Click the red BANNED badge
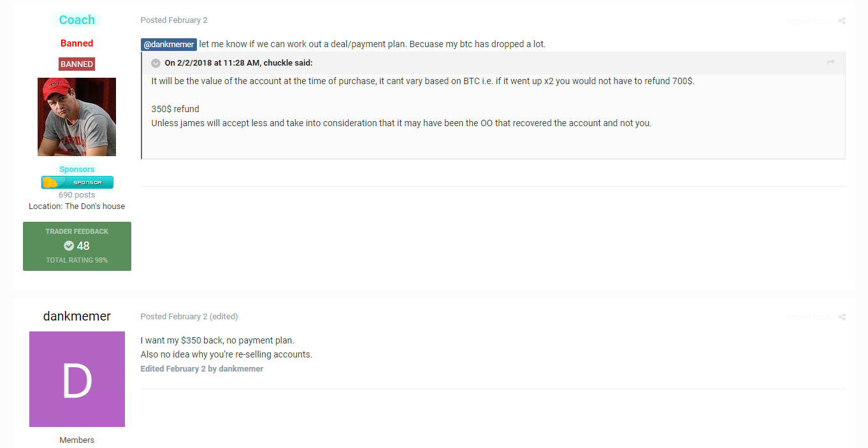 click(x=76, y=64)
